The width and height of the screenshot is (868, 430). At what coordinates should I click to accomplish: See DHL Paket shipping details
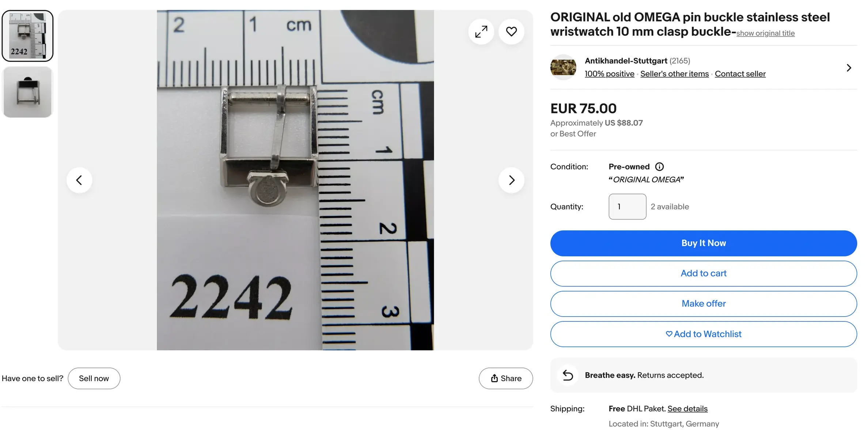[x=687, y=408]
